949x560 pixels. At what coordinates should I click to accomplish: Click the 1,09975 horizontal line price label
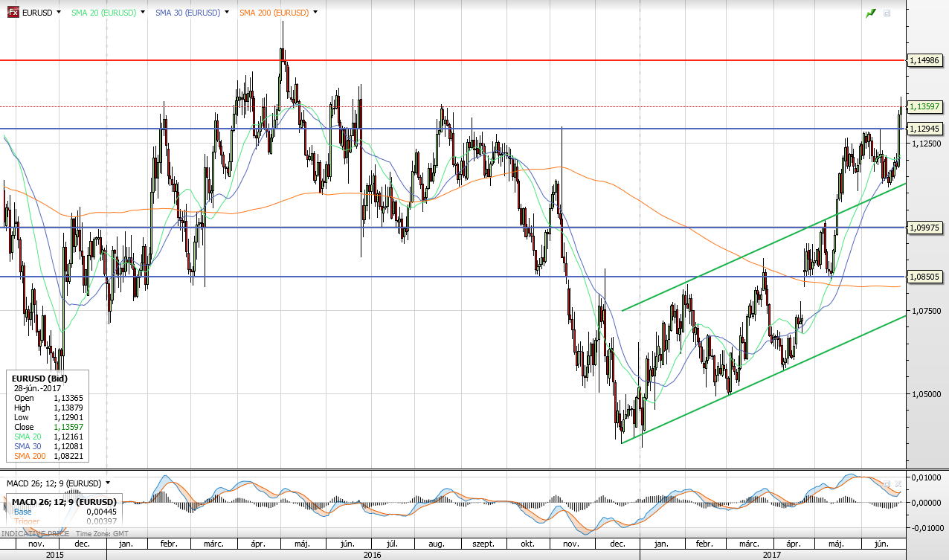coord(925,228)
